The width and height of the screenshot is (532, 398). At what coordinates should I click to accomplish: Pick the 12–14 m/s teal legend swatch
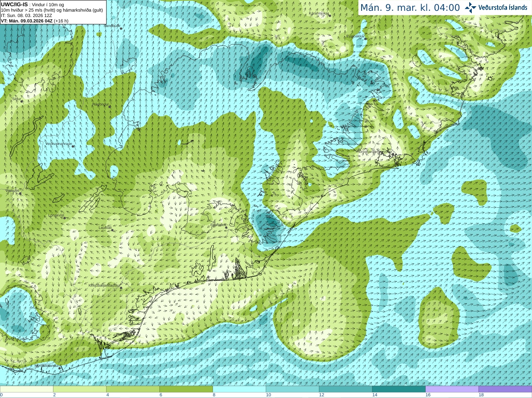(x=346, y=389)
